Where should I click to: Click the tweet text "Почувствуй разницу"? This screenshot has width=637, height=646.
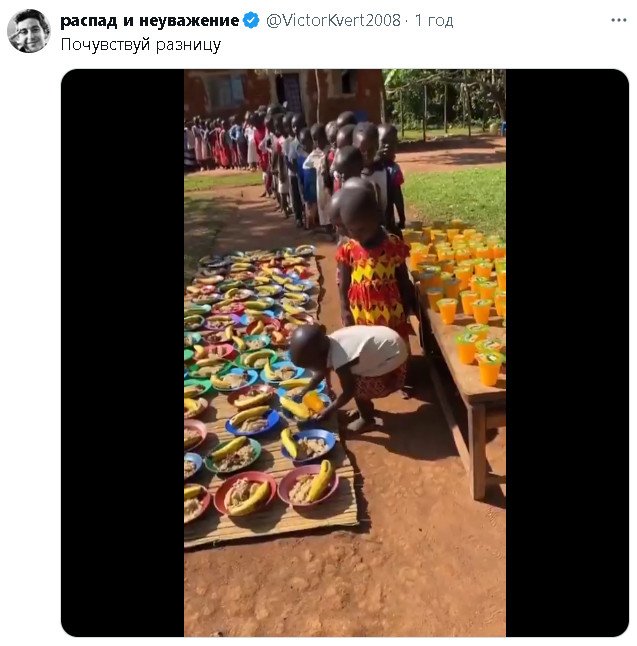[140, 44]
